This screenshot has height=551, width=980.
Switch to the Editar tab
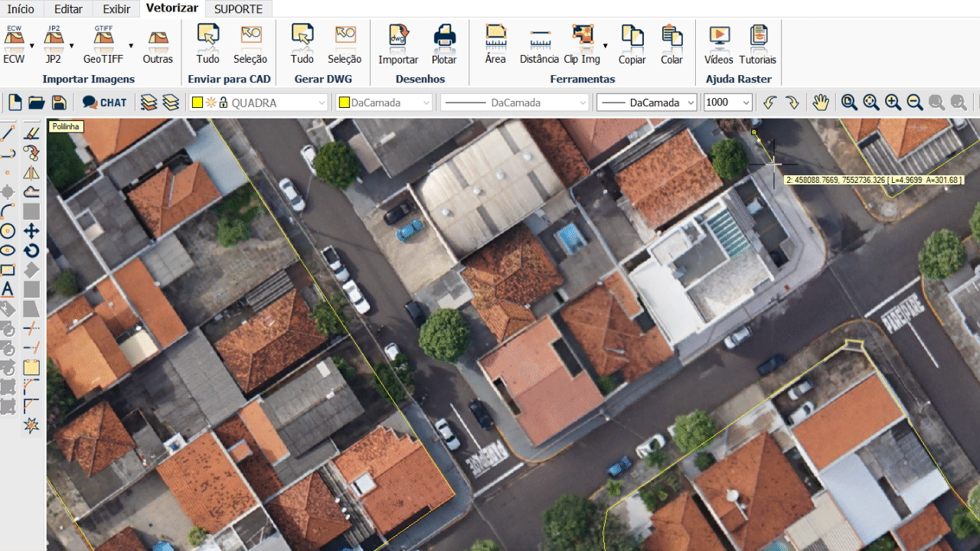[x=69, y=9]
